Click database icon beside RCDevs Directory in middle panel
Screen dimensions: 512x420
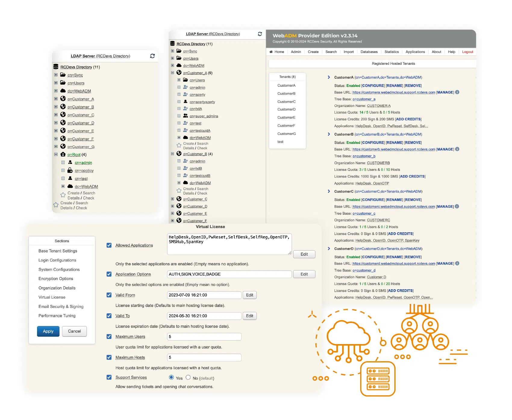[173, 44]
